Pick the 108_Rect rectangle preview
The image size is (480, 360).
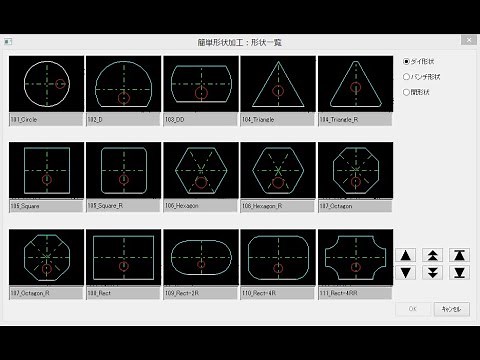(123, 257)
